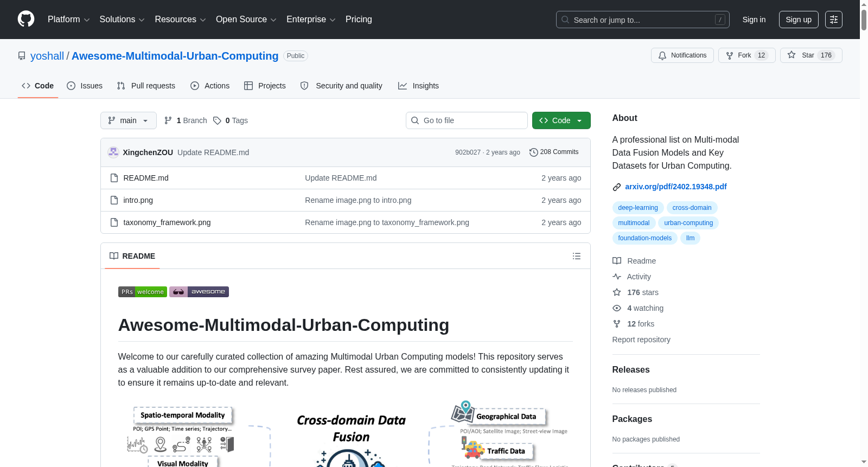Screen dimensions: 868x467
Task: Expand the Solutions dropdown
Action: (122, 20)
